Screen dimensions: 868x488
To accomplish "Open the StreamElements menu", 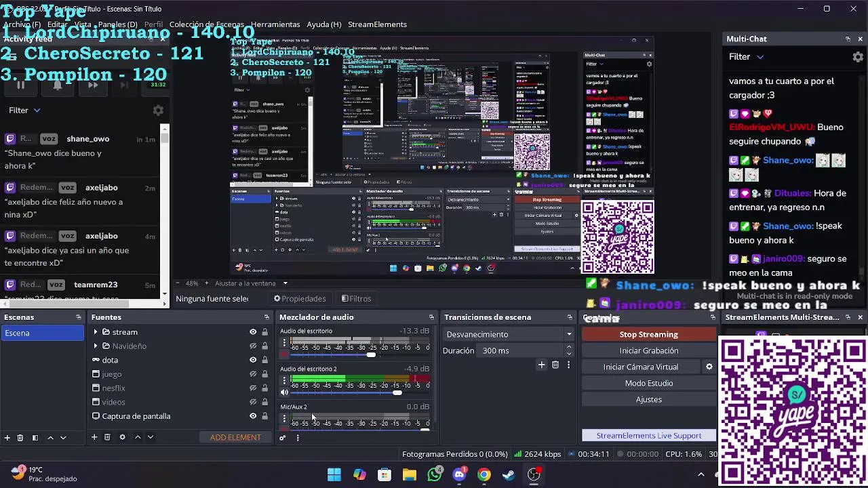I will pos(377,24).
